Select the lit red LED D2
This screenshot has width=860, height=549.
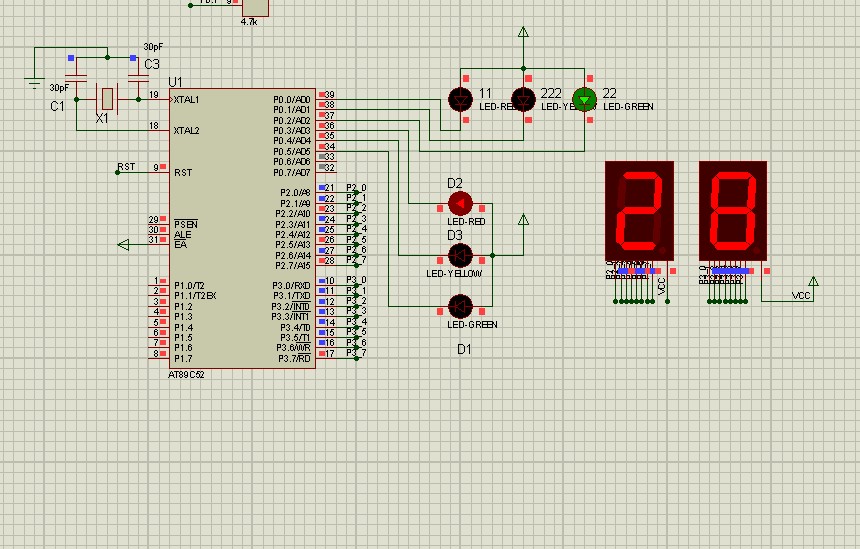pos(460,203)
